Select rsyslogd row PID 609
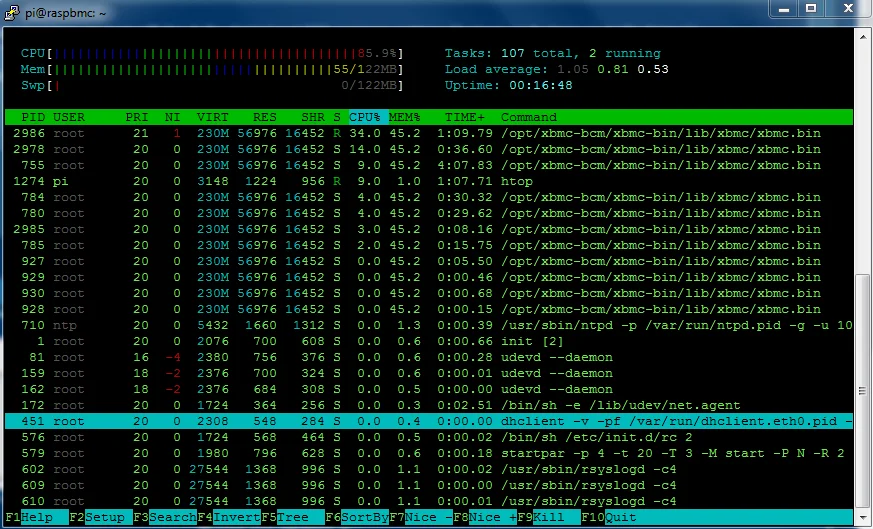This screenshot has height=529, width=873. click(429, 486)
